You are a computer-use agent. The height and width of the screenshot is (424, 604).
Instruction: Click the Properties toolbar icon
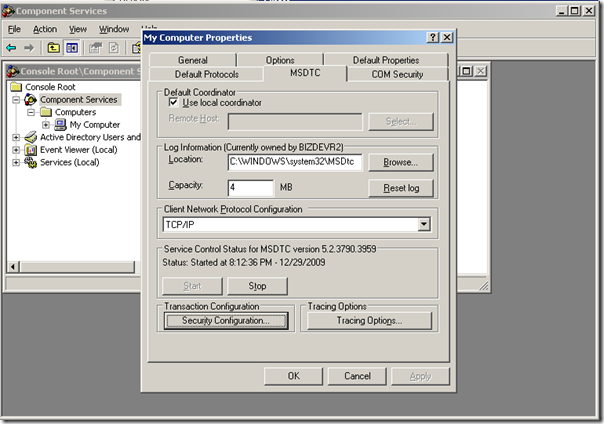[x=96, y=48]
